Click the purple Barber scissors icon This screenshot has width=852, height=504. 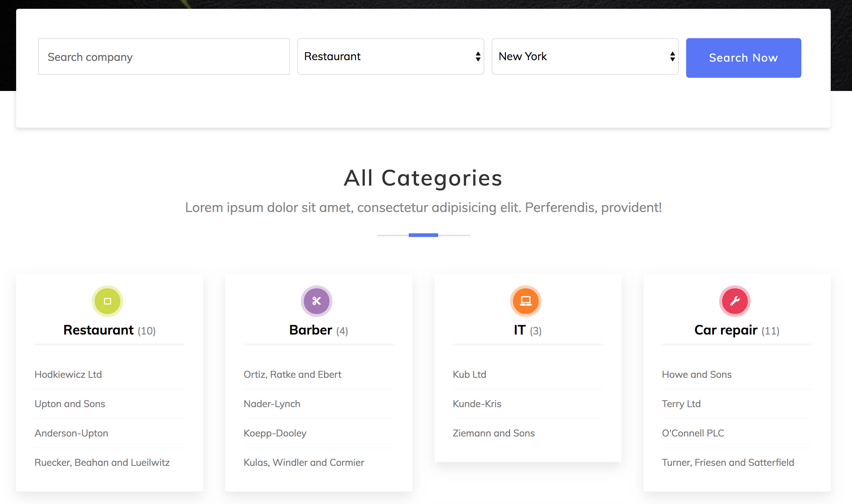316,301
